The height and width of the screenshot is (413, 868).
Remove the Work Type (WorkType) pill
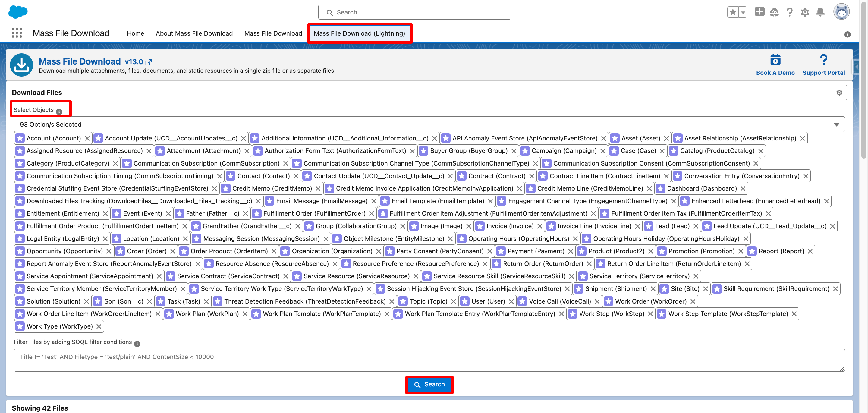click(x=99, y=326)
